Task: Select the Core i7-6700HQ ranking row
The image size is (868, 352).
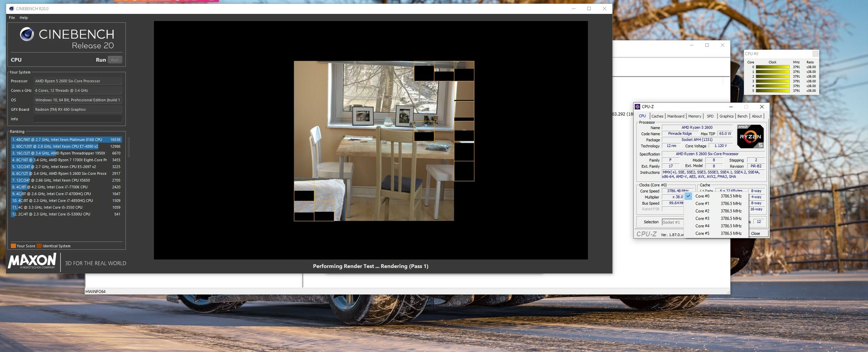Action: point(66,194)
